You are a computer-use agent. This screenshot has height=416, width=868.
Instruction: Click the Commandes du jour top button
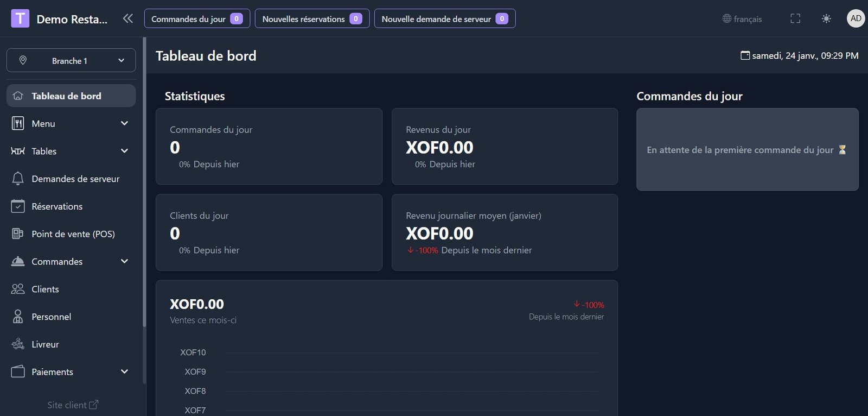tap(197, 18)
